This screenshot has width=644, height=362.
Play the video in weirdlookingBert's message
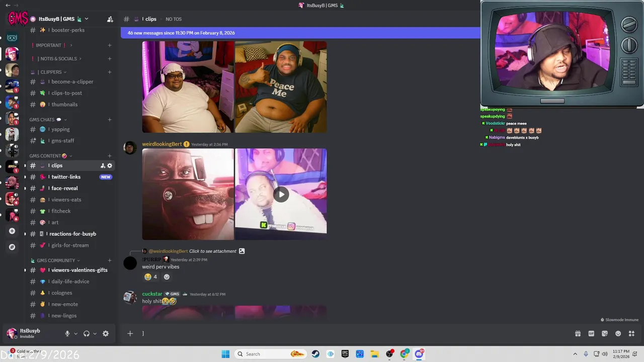281,194
